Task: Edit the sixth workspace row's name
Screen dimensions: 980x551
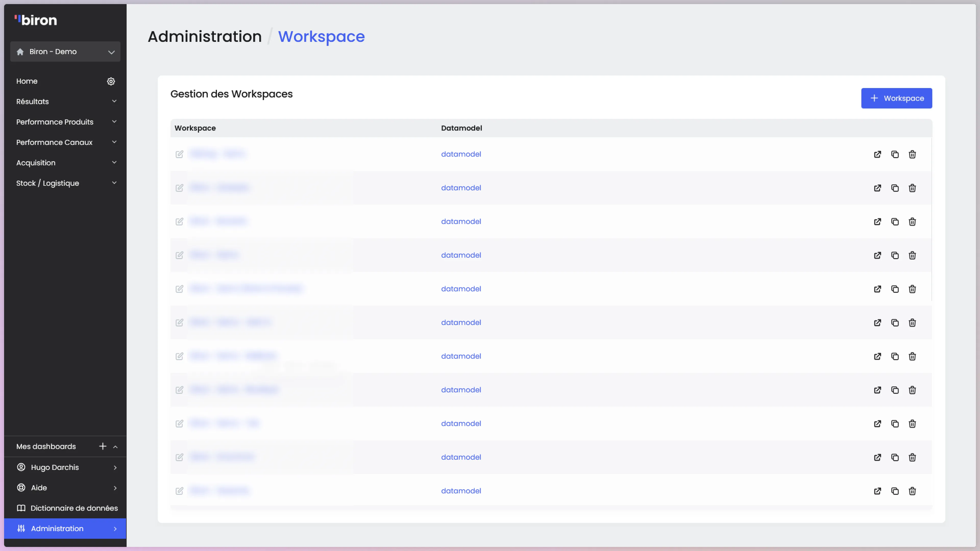Action: 180,322
